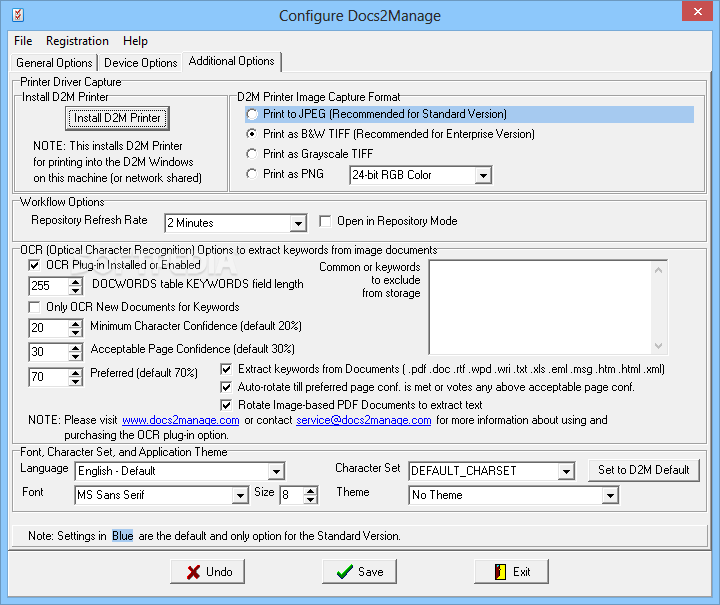Open the Theme dropdown
Screen dimensions: 720x605
click(x=610, y=495)
